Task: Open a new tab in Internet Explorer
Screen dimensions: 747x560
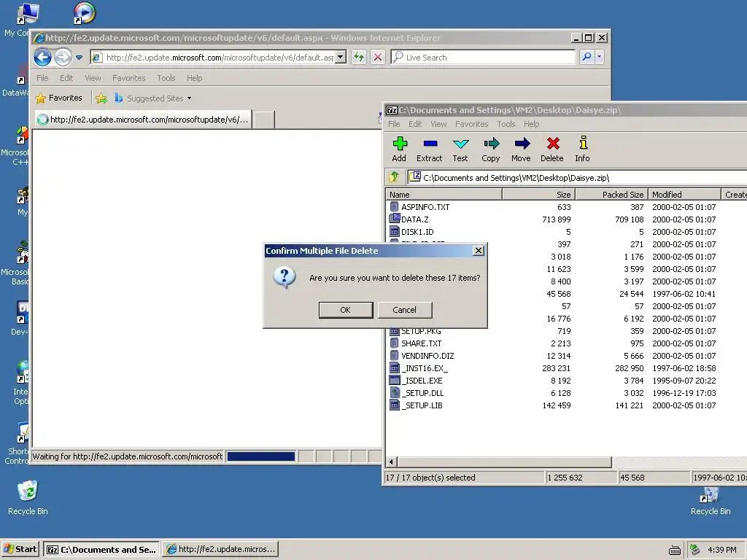Action: click(x=263, y=120)
